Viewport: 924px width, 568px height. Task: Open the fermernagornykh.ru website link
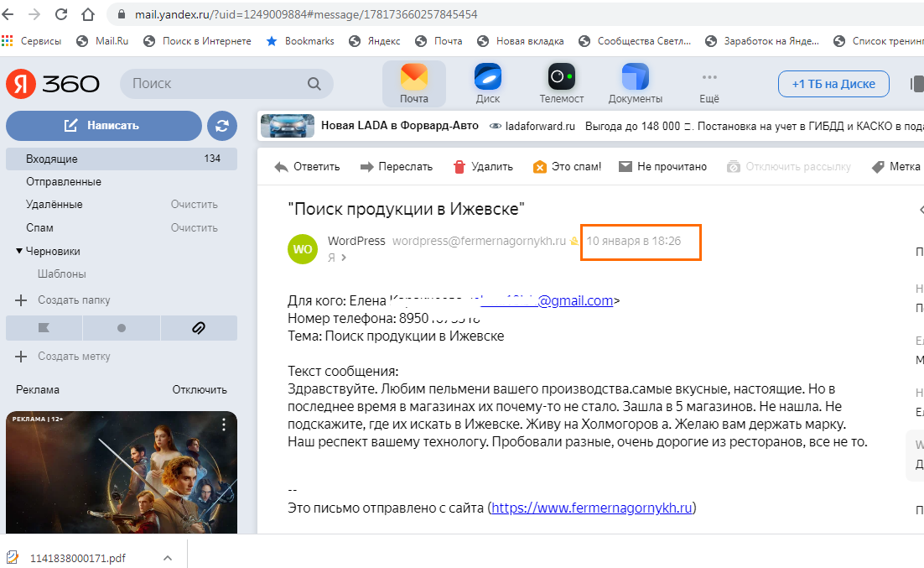tap(592, 508)
